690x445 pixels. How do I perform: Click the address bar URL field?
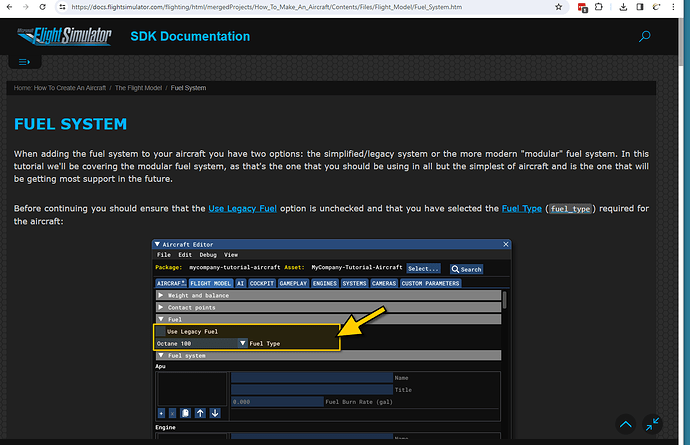pyautogui.click(x=266, y=7)
